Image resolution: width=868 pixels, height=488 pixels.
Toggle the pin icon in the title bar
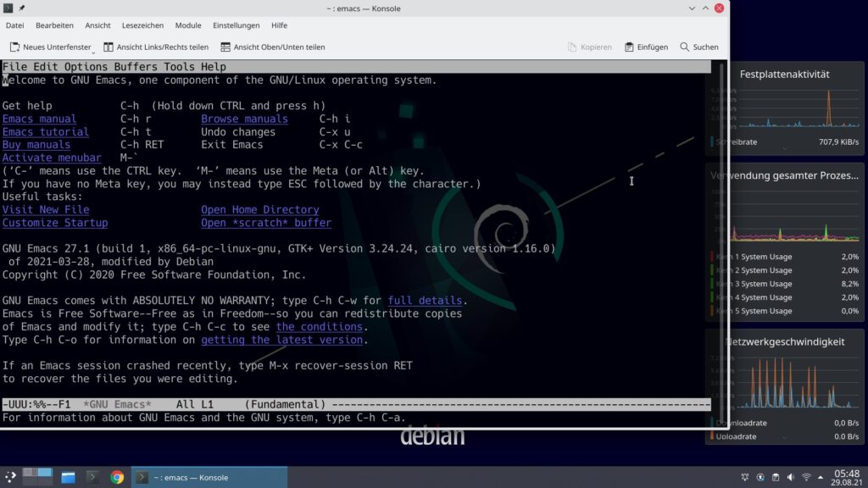point(21,8)
